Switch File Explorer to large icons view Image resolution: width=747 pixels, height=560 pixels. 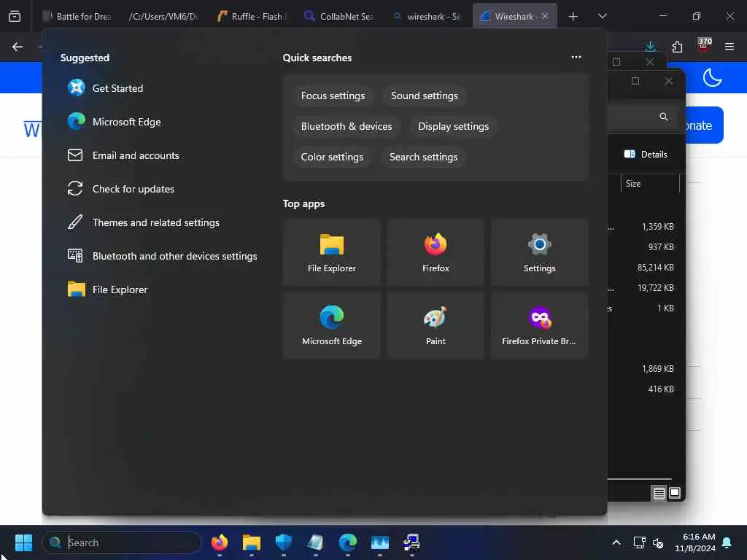pyautogui.click(x=675, y=493)
